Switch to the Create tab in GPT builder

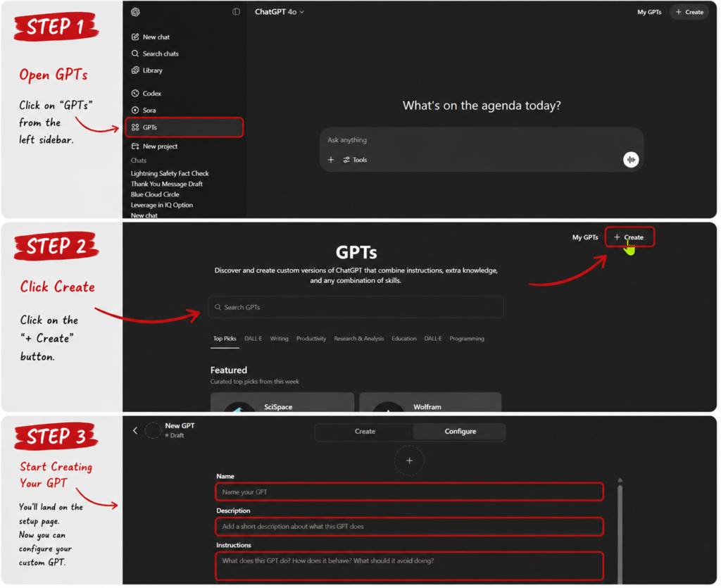coord(365,432)
